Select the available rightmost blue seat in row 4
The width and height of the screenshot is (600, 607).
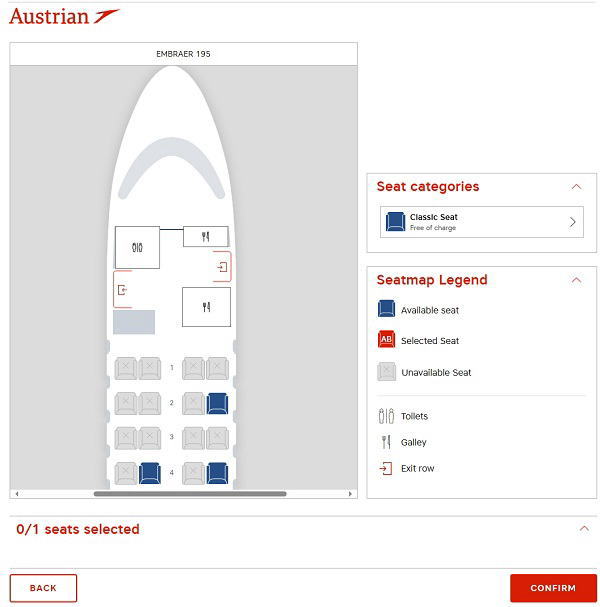click(217, 473)
